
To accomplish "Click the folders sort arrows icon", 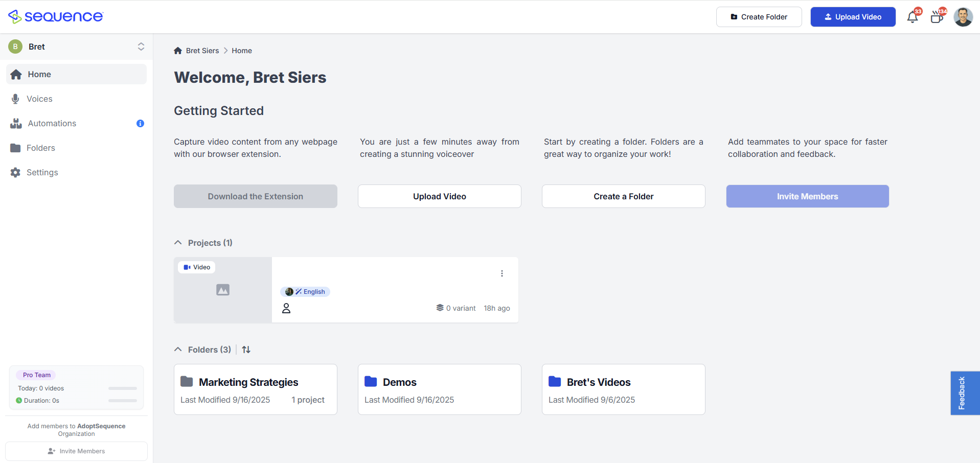I will tap(246, 350).
